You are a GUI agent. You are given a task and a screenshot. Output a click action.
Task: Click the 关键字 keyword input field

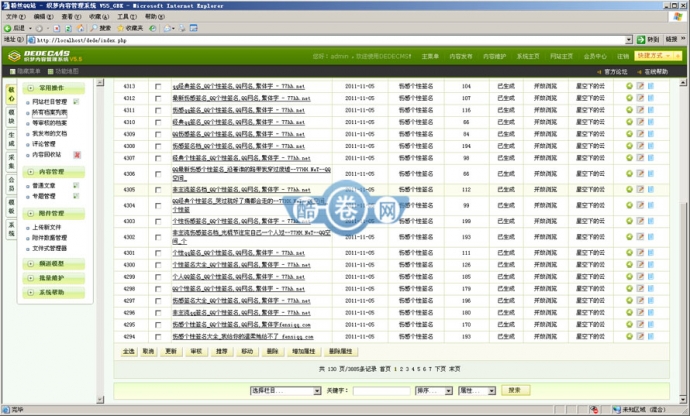(380, 390)
